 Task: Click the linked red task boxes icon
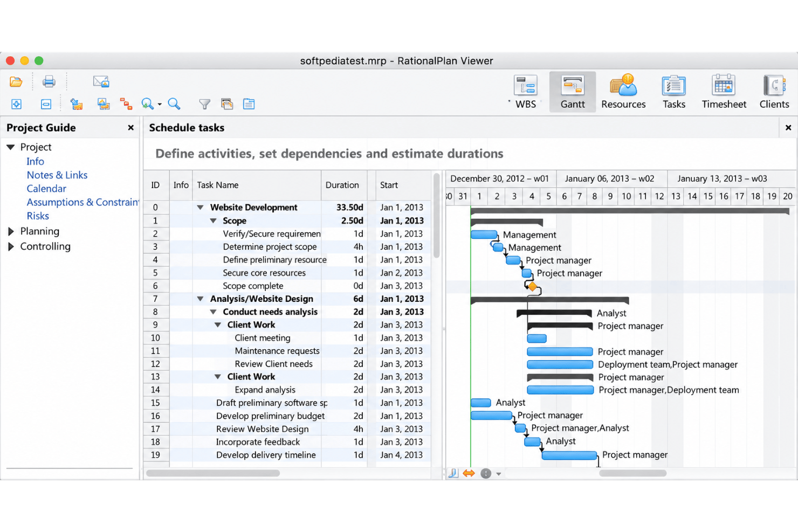pyautogui.click(x=126, y=104)
